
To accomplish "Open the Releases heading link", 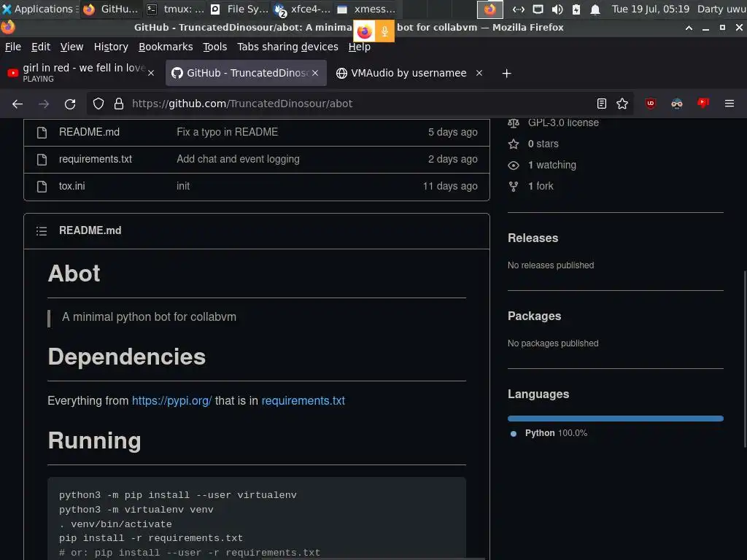I will tap(533, 238).
